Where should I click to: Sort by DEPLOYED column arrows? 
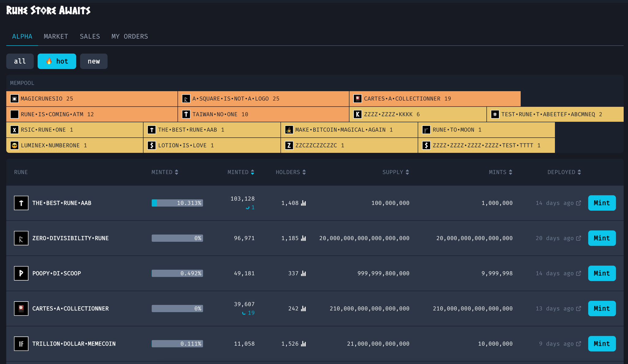tap(579, 172)
